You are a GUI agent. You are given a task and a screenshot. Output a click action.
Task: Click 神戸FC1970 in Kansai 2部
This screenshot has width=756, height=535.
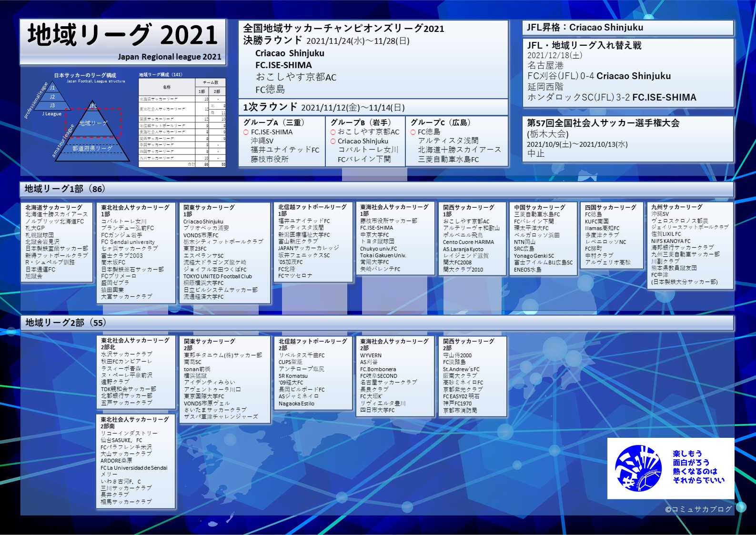click(x=457, y=404)
